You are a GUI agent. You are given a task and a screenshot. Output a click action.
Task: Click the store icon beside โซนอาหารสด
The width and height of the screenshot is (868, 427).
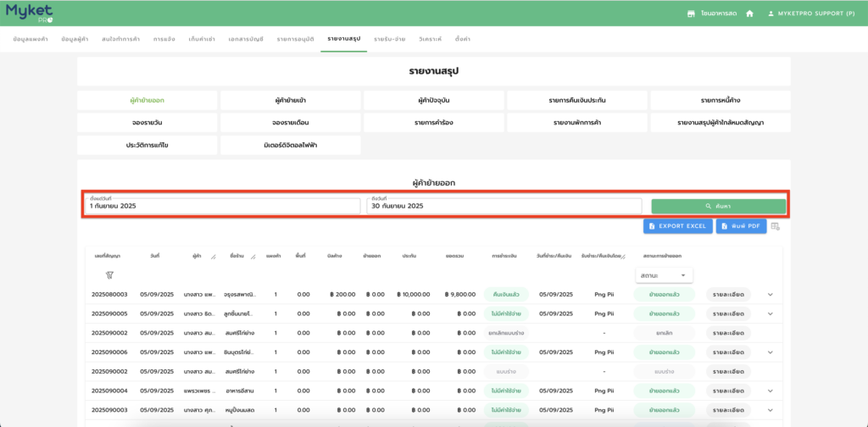click(690, 14)
